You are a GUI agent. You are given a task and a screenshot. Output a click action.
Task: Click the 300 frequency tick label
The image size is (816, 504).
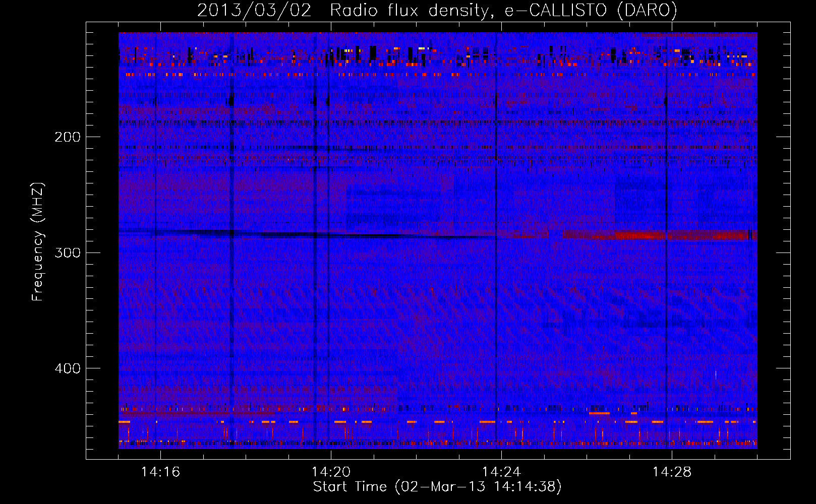[x=68, y=253]
